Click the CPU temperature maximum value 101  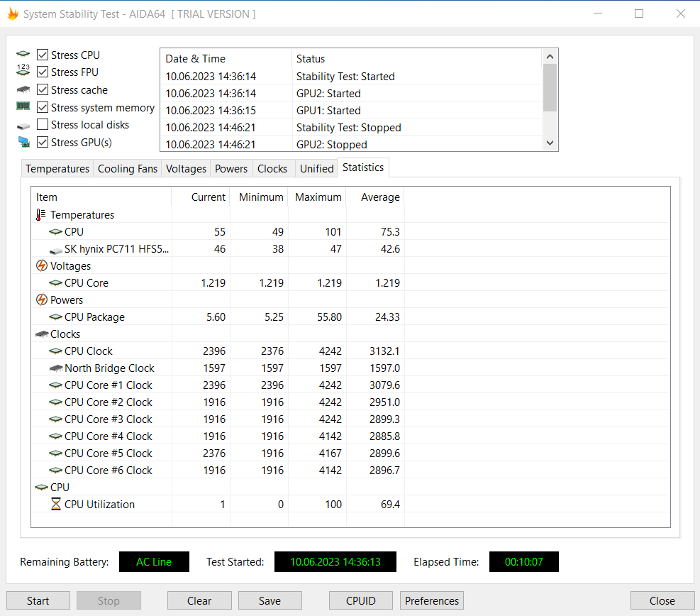(x=333, y=232)
